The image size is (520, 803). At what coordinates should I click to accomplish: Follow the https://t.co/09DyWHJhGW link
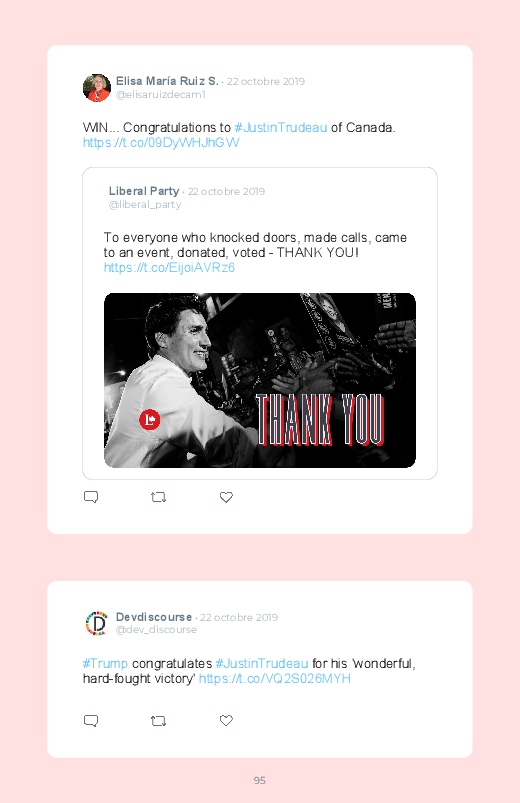point(161,142)
